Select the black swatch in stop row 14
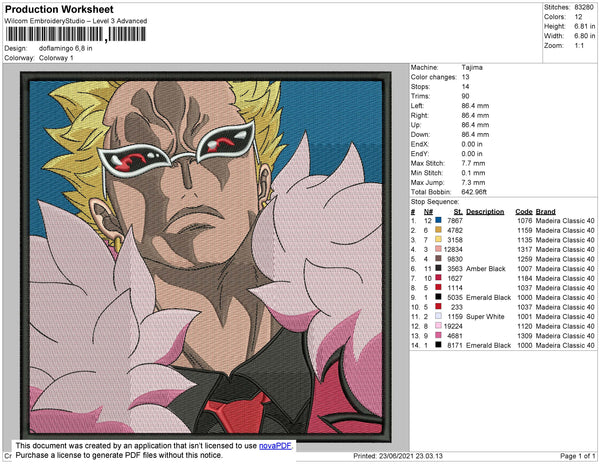600x464 pixels. tap(439, 345)
